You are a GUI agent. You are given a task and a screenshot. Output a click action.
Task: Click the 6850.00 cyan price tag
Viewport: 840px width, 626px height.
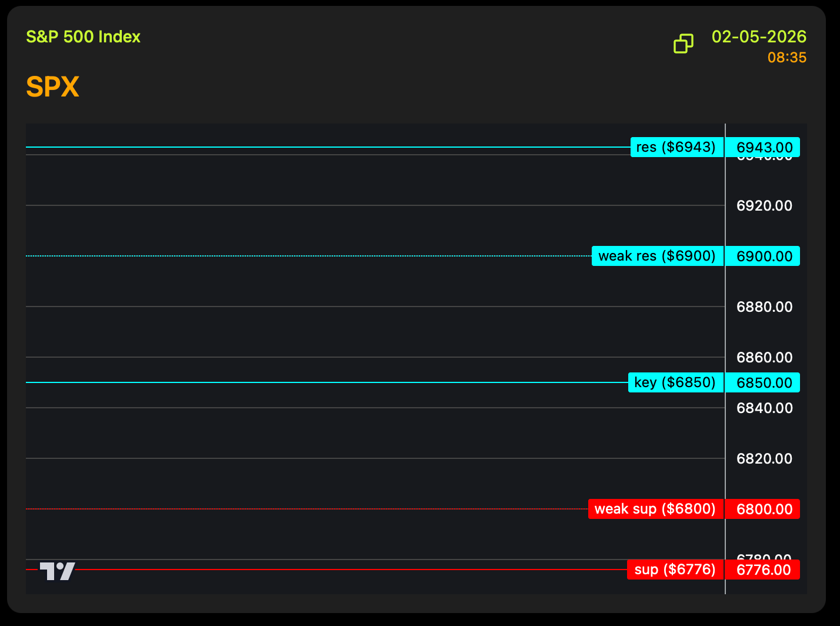tap(763, 382)
